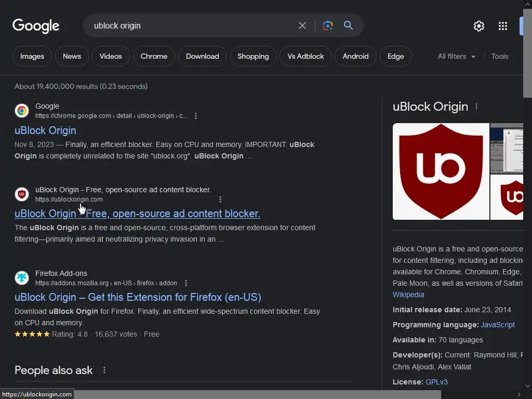Click the addons.mozilla.org breadcrumb URL

coord(106,283)
